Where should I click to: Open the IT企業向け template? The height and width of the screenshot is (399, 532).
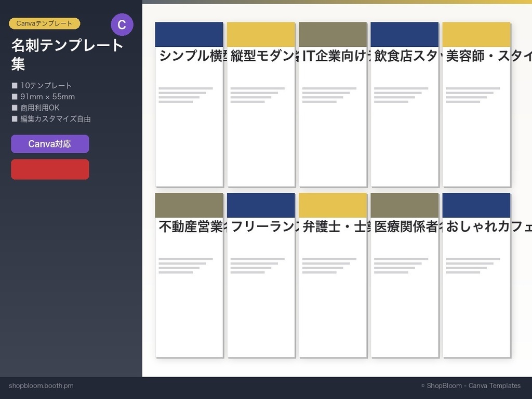[332, 104]
